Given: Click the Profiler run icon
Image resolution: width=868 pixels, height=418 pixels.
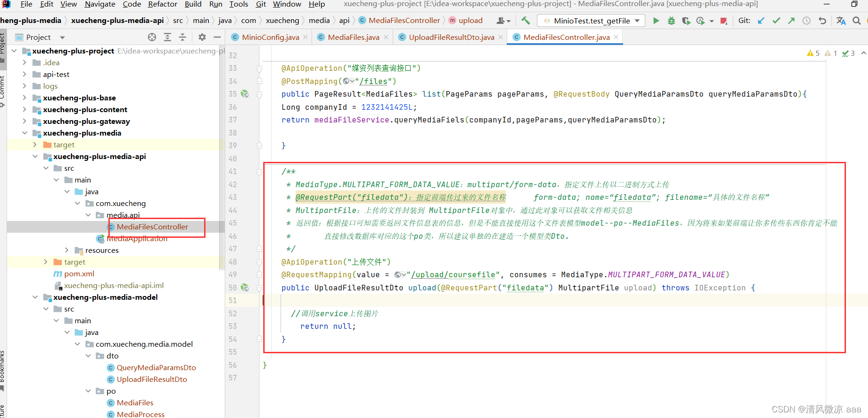Looking at the screenshot, I should click(x=700, y=21).
